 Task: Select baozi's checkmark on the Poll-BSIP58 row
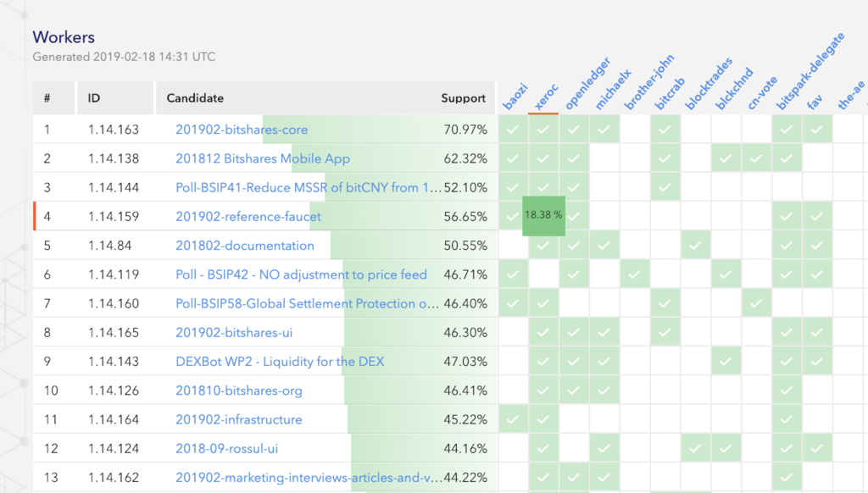[x=513, y=303]
